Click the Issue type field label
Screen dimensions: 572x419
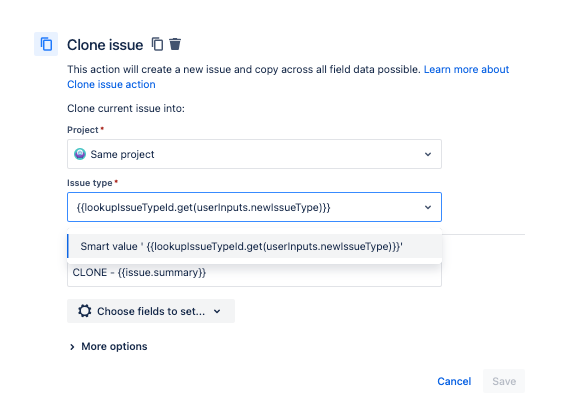[x=90, y=183]
